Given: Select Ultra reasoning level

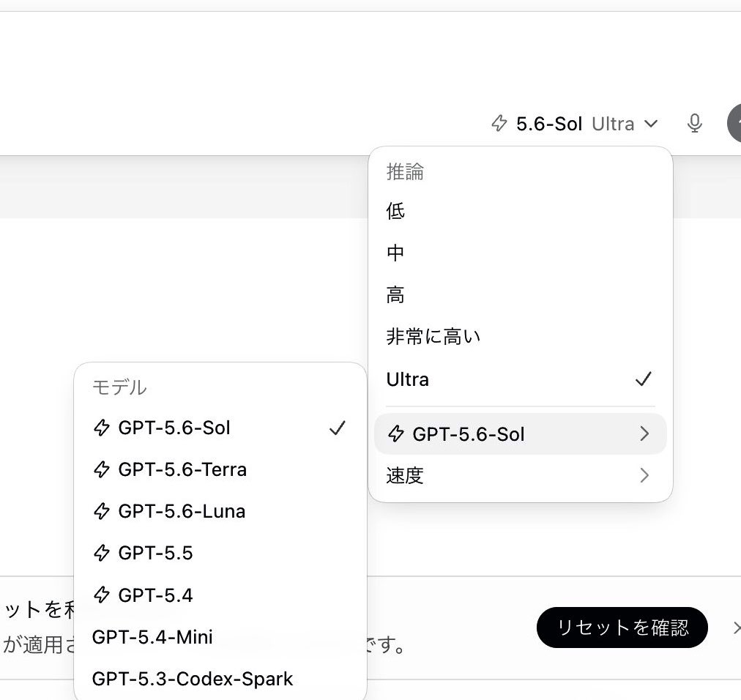Looking at the screenshot, I should click(x=520, y=379).
